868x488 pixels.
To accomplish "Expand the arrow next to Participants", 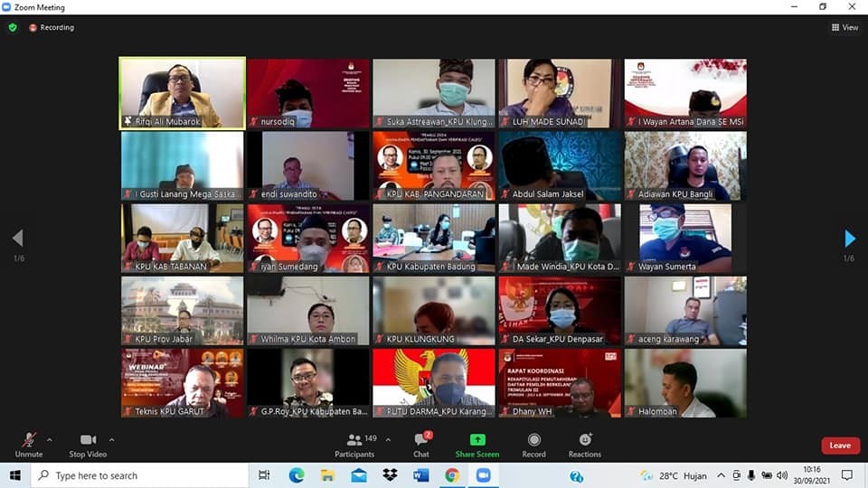I will click(x=388, y=440).
